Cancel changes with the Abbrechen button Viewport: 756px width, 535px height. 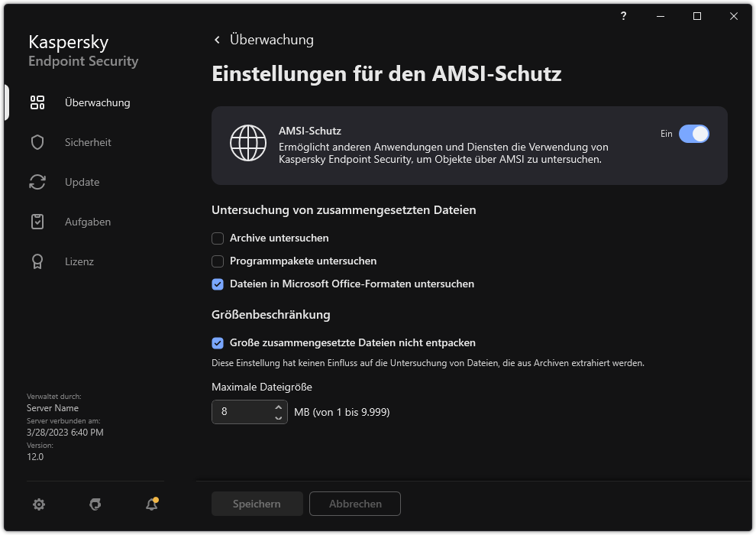point(354,504)
